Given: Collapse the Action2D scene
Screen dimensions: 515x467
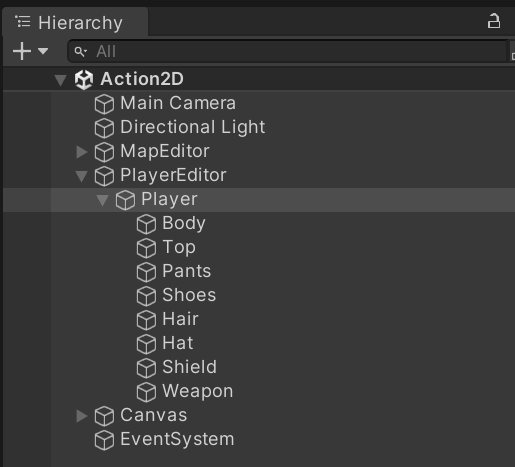Looking at the screenshot, I should pyautogui.click(x=60, y=80).
